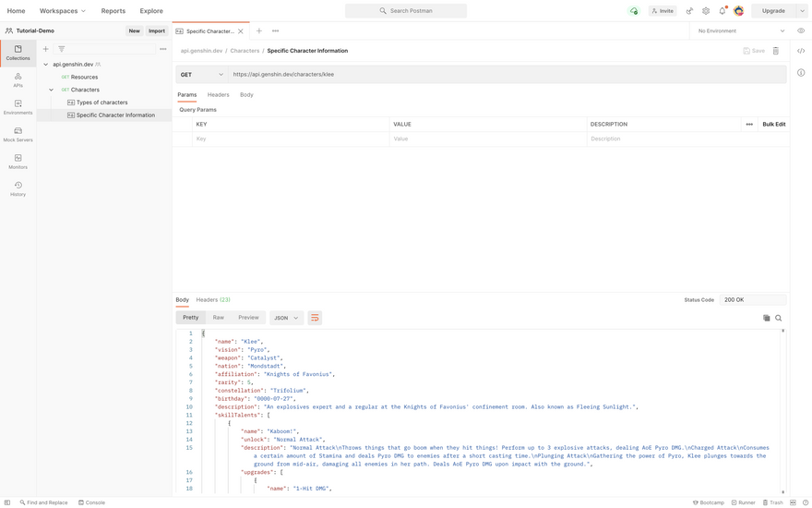Click the New button
The width and height of the screenshot is (812, 508).
click(134, 31)
